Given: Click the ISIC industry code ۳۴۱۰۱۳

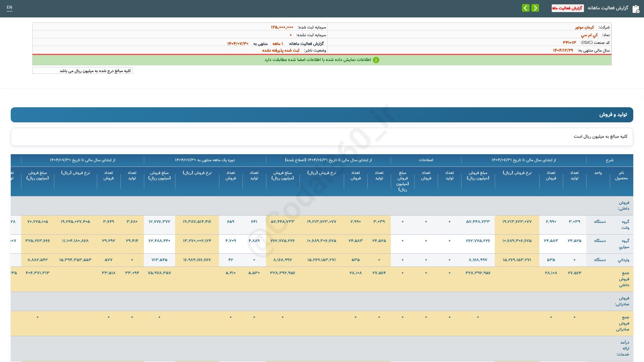Looking at the screenshot, I should (x=569, y=43).
